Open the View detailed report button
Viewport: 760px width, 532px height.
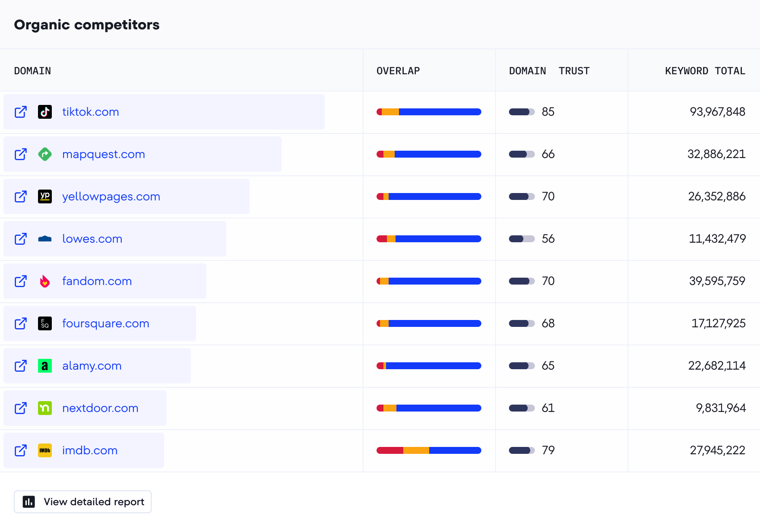pyautogui.click(x=82, y=502)
